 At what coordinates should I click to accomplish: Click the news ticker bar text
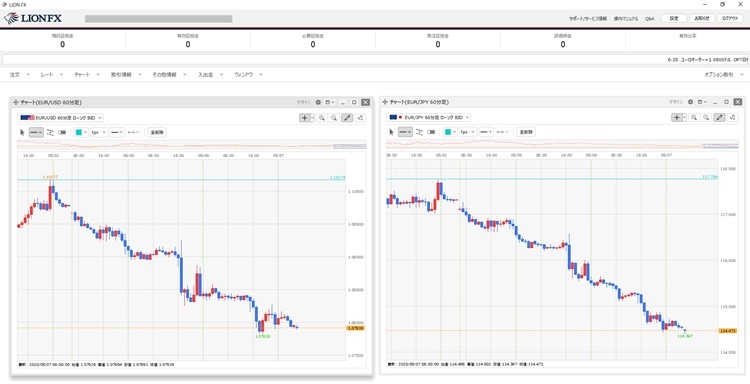pos(707,60)
